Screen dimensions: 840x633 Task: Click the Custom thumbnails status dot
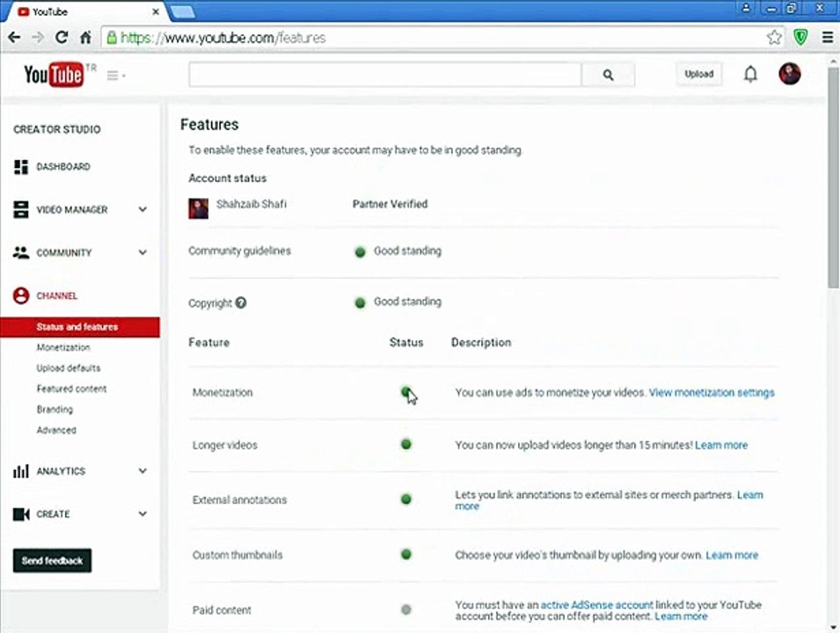tap(406, 554)
